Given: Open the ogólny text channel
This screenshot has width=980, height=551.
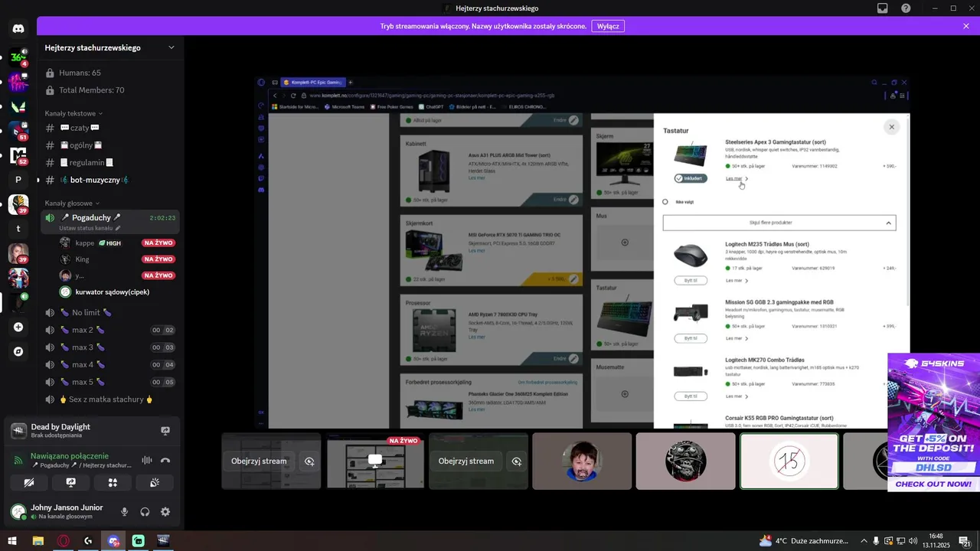Looking at the screenshot, I should point(110,145).
